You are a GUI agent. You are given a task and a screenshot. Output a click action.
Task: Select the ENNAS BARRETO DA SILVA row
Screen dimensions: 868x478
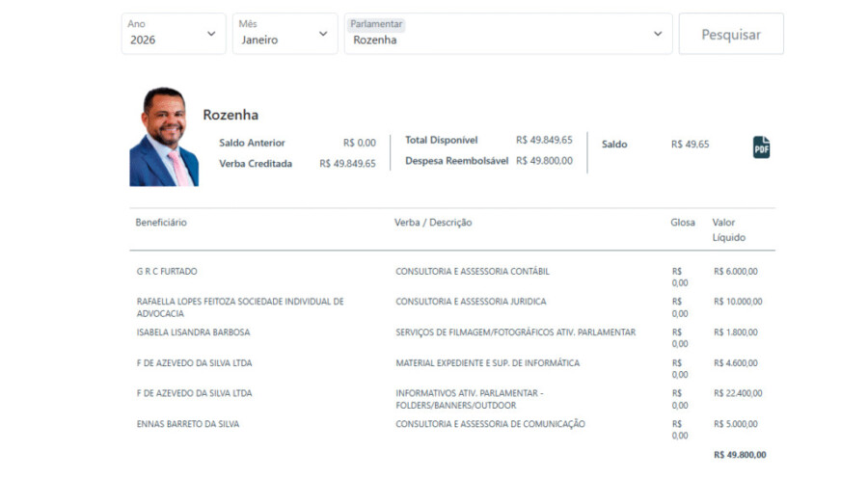click(x=188, y=424)
